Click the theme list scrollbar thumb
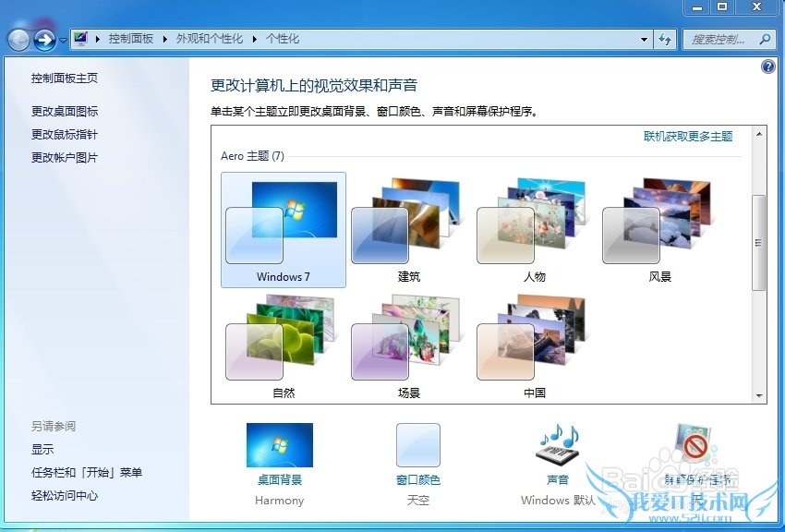The image size is (785, 532). coord(759,243)
